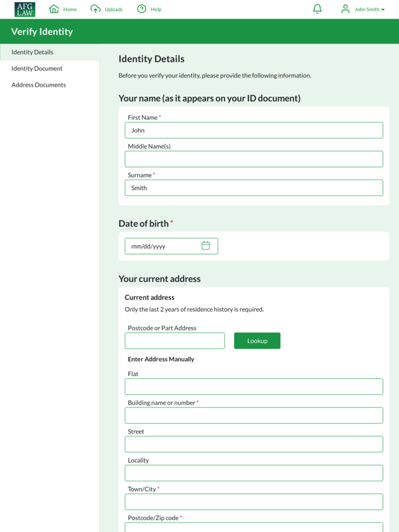399x532 pixels.
Task: Focus the Town/City input field
Action: (x=254, y=502)
